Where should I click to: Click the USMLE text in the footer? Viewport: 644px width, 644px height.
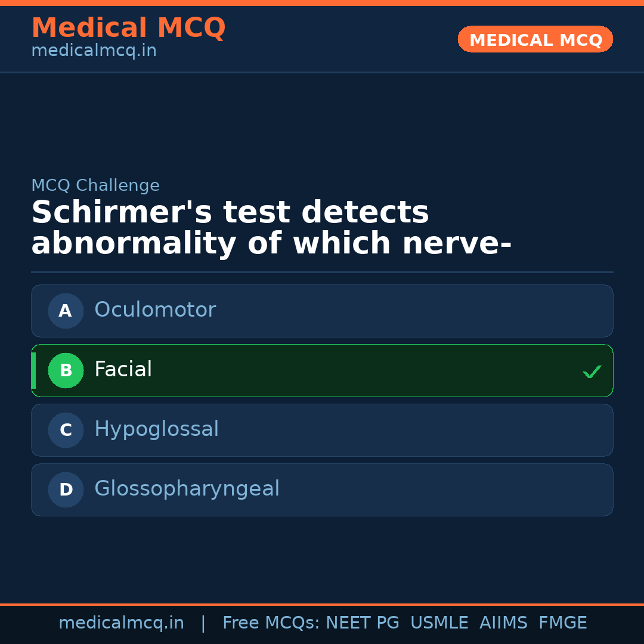click(439, 623)
